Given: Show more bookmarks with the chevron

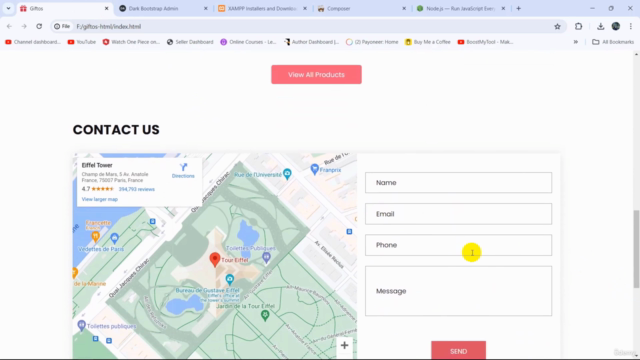Looking at the screenshot, I should (576, 42).
